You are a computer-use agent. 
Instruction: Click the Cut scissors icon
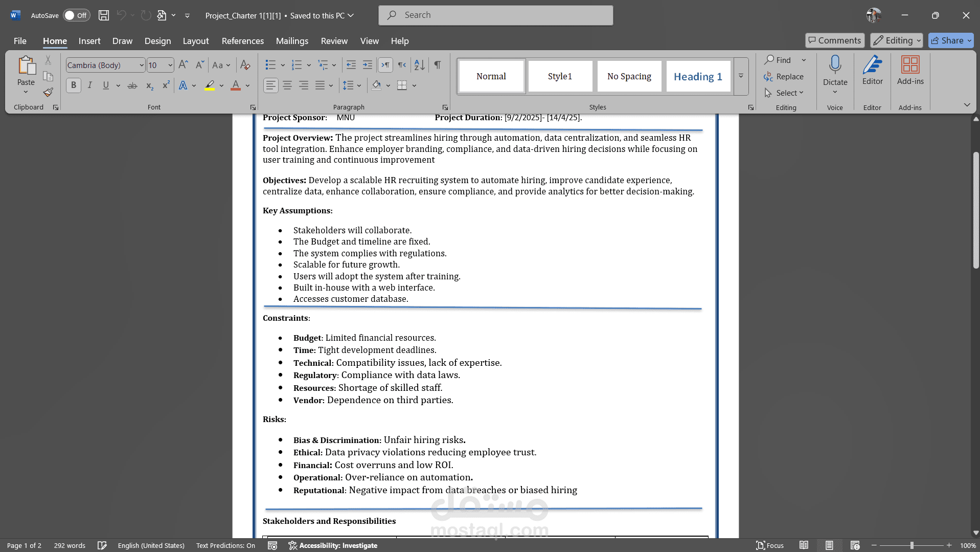48,60
